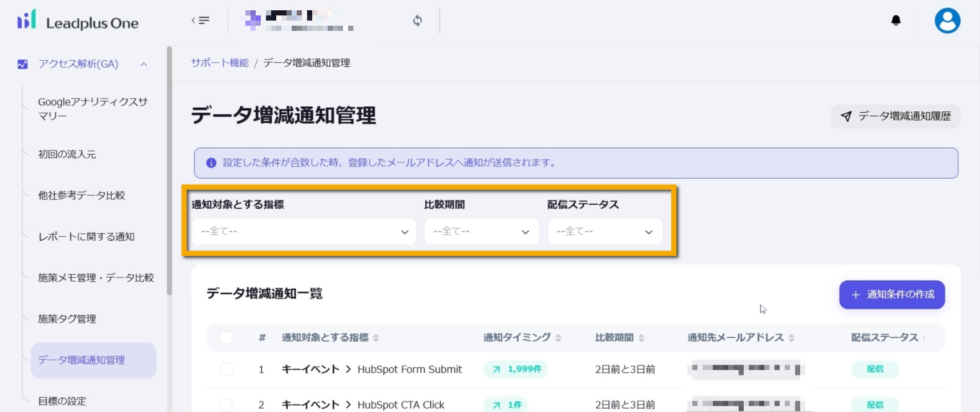The height and width of the screenshot is (412, 980).
Task: Open notifications via the bell icon
Action: click(x=896, y=21)
